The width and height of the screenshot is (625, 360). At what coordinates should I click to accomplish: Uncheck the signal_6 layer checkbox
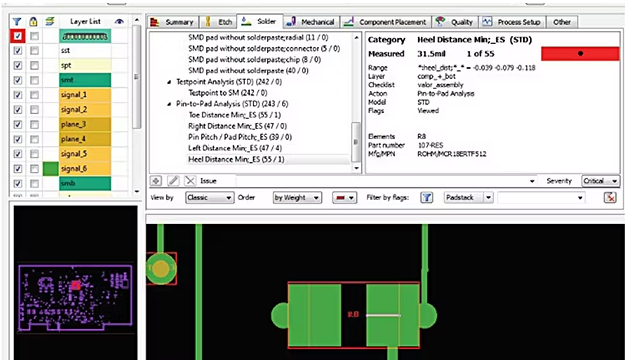(18, 169)
